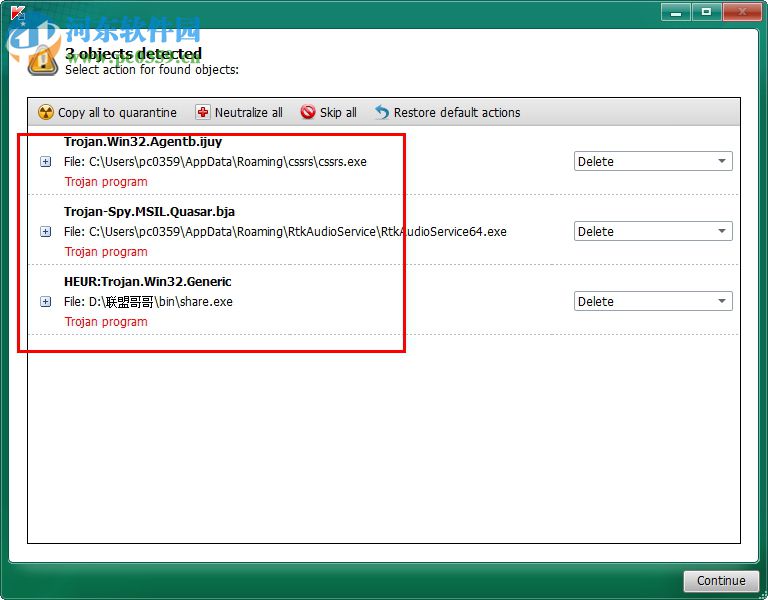Click the cssrs.exe file path
768x600 pixels.
click(215, 162)
